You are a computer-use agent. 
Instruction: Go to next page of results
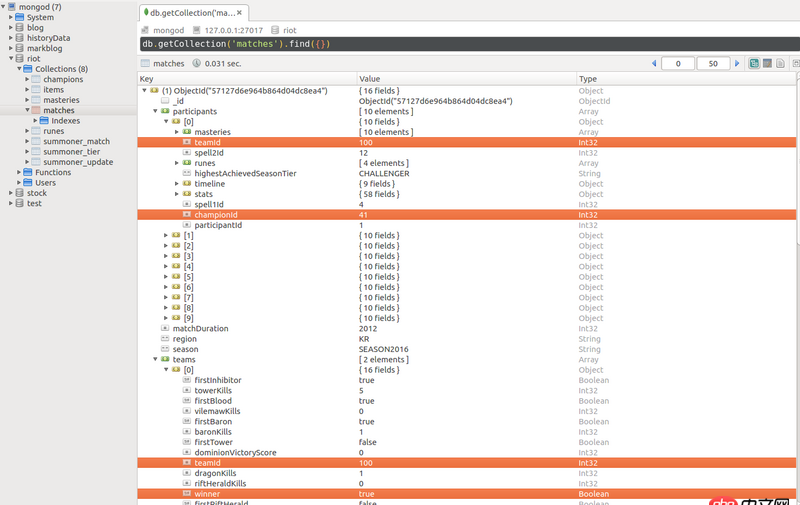738,63
